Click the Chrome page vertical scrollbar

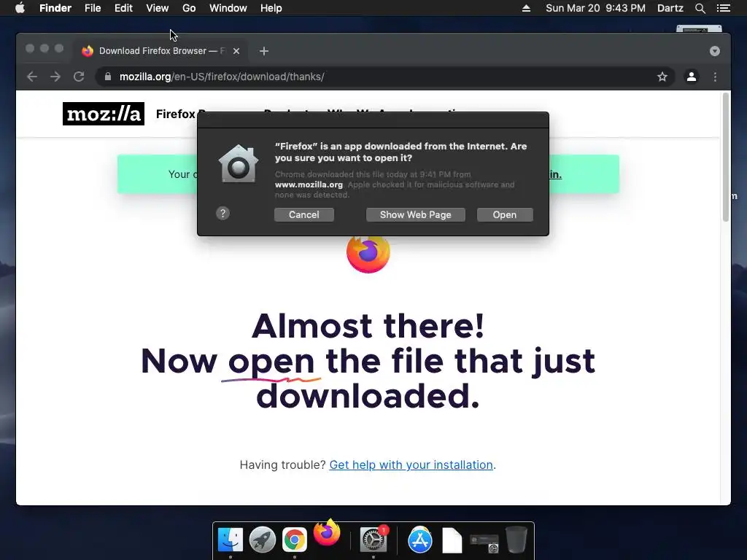pyautogui.click(x=726, y=157)
